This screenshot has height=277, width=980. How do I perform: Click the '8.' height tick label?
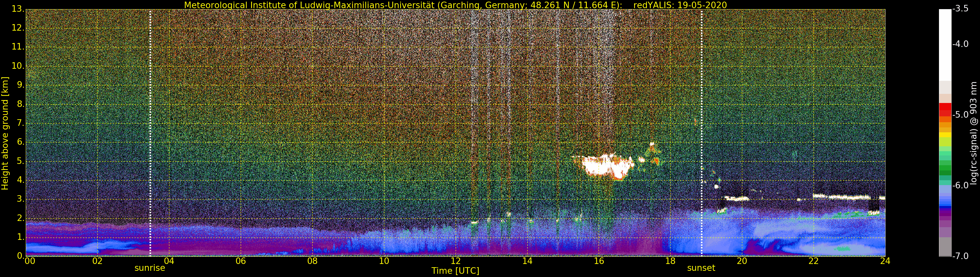pos(21,104)
